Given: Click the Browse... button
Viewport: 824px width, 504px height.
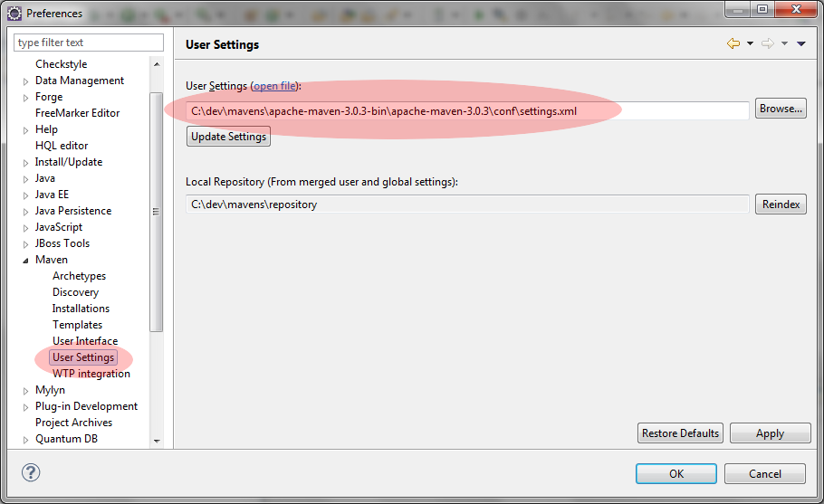Looking at the screenshot, I should 781,109.
